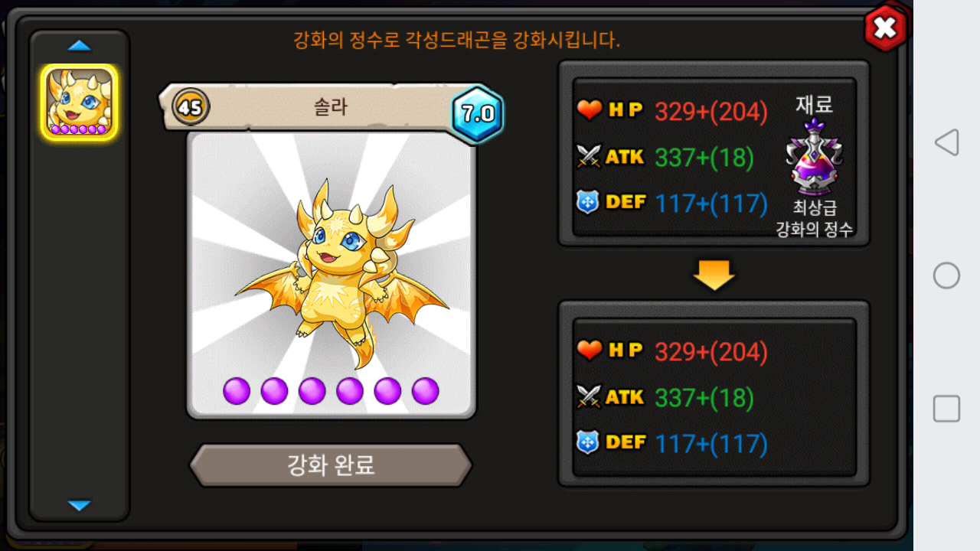Tap the last purple enhancement orb
The image size is (980, 551).
[425, 391]
